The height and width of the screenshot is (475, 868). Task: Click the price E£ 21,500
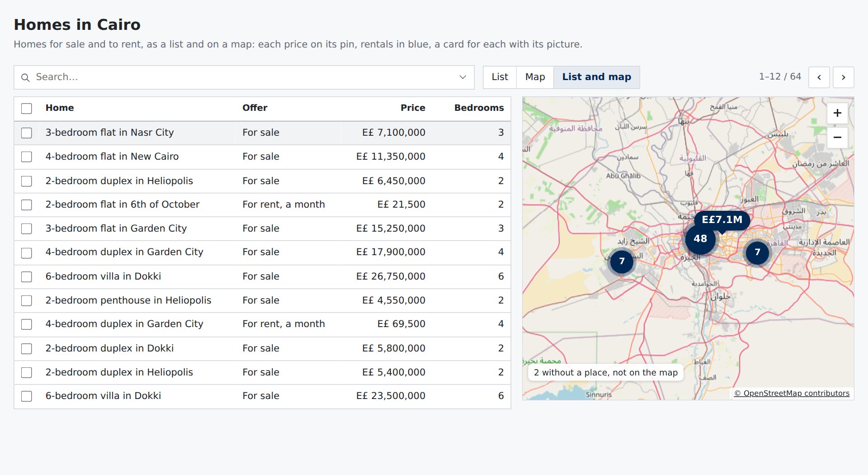point(401,204)
